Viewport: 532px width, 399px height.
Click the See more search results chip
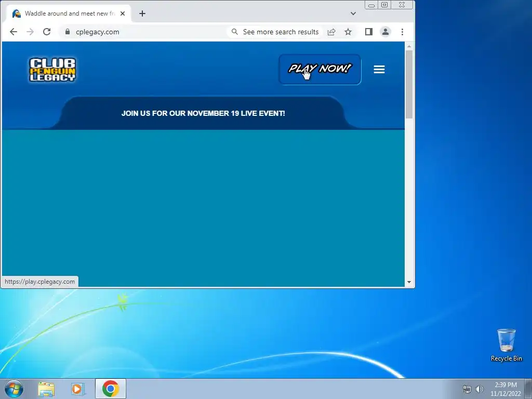click(275, 32)
